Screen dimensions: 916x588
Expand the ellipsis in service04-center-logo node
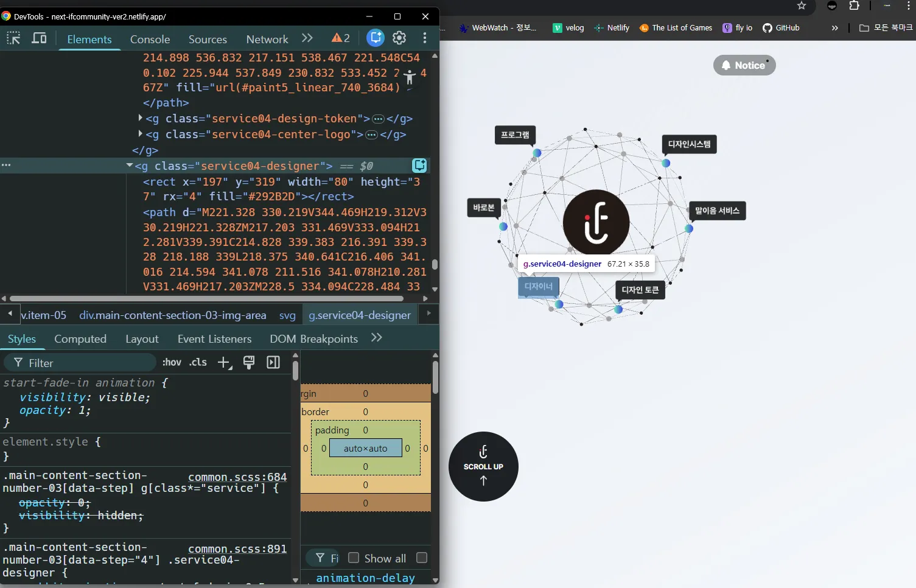point(371,135)
